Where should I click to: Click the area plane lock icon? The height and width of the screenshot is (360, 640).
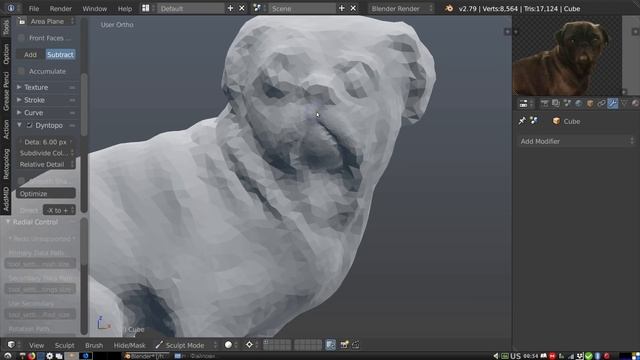(22, 21)
